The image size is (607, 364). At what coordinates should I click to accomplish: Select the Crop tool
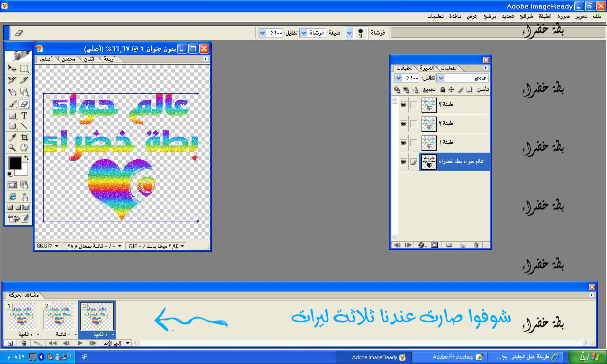(24, 137)
